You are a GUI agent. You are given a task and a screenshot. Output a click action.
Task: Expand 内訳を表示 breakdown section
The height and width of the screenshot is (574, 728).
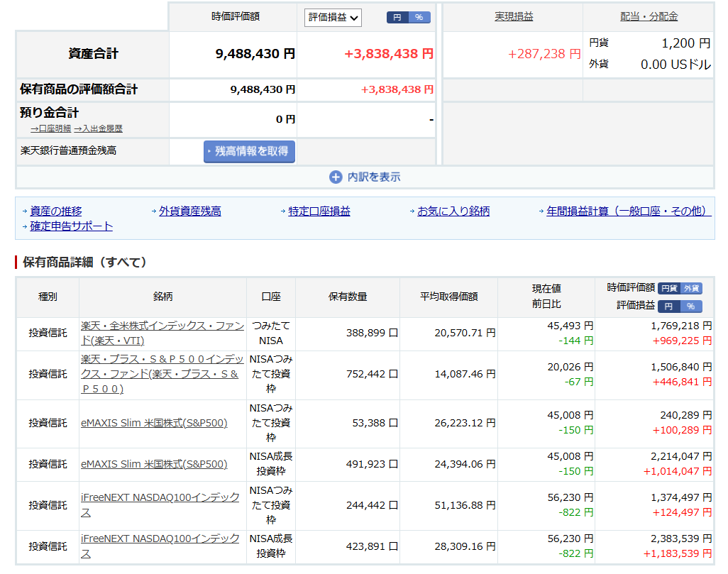pos(365,177)
